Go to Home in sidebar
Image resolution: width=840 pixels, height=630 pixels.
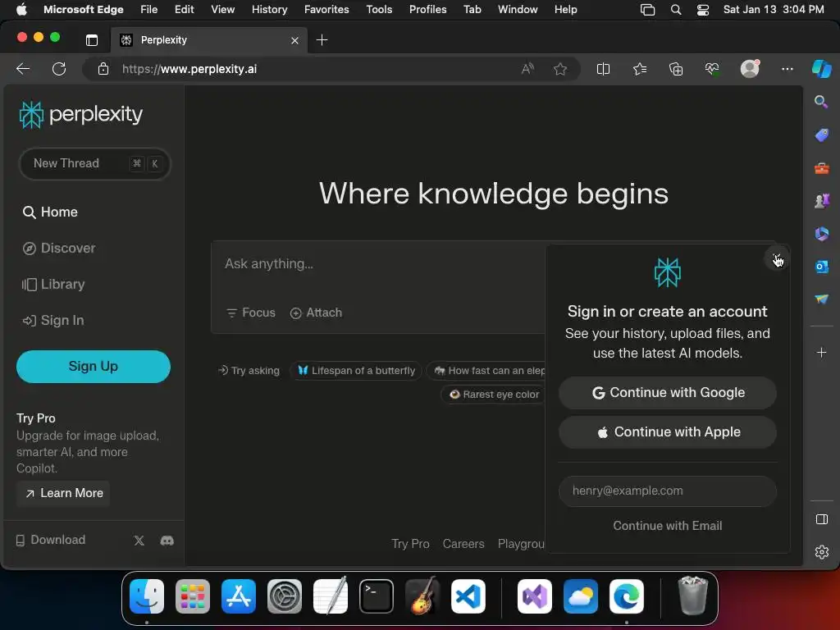pos(50,212)
